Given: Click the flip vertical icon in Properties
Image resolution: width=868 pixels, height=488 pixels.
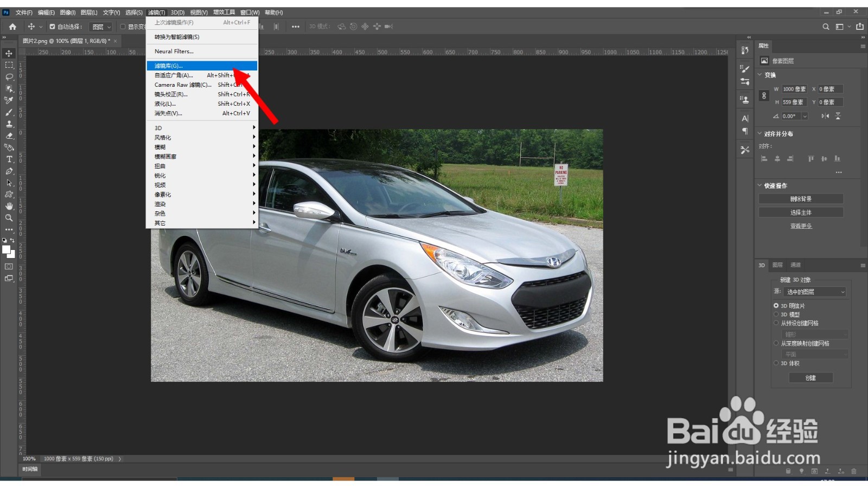Looking at the screenshot, I should click(x=838, y=116).
